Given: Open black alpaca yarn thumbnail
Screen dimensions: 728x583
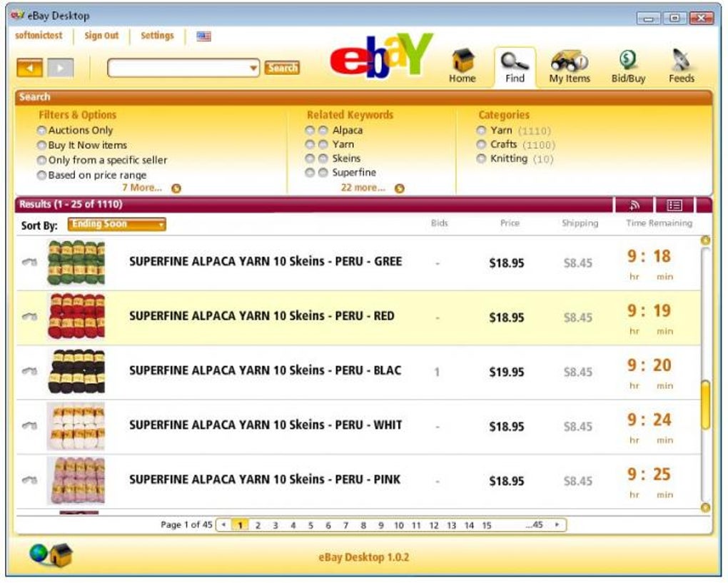Looking at the screenshot, I should click(x=76, y=371).
